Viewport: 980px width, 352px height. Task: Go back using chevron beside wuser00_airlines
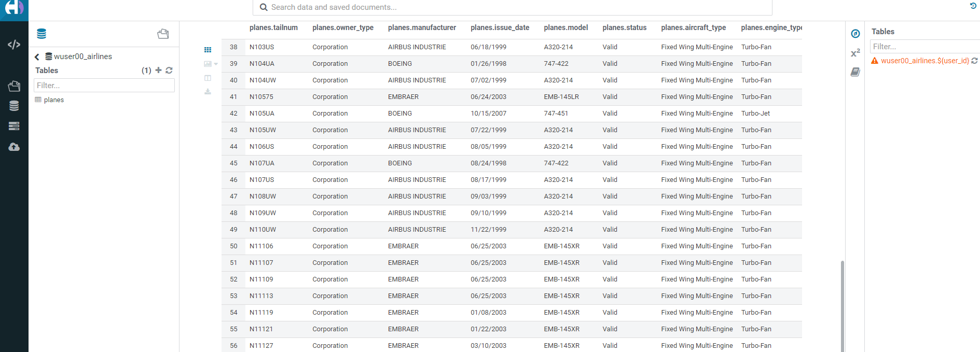click(37, 57)
